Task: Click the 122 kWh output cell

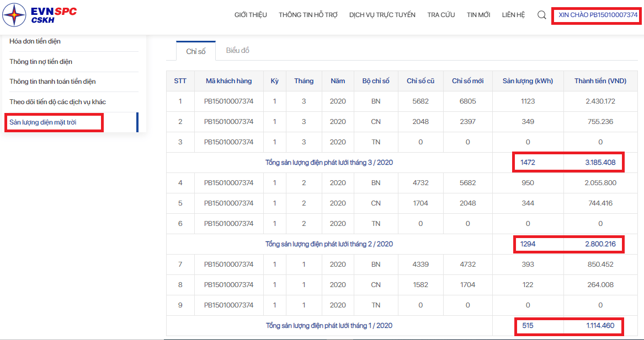Action: (x=528, y=285)
